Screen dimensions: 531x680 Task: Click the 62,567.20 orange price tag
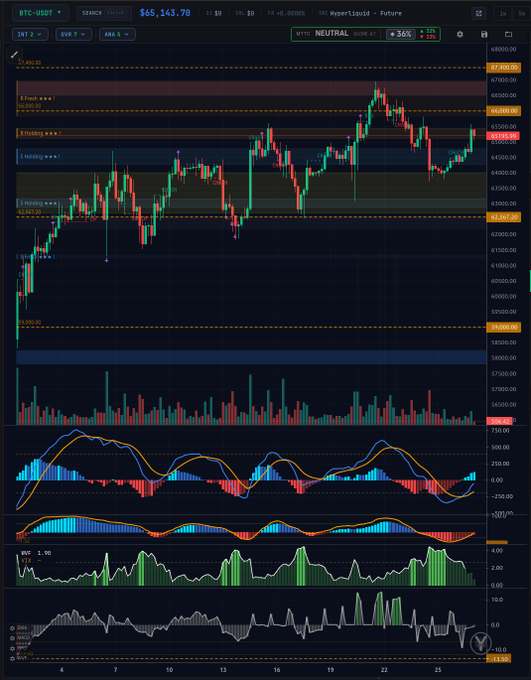point(504,216)
